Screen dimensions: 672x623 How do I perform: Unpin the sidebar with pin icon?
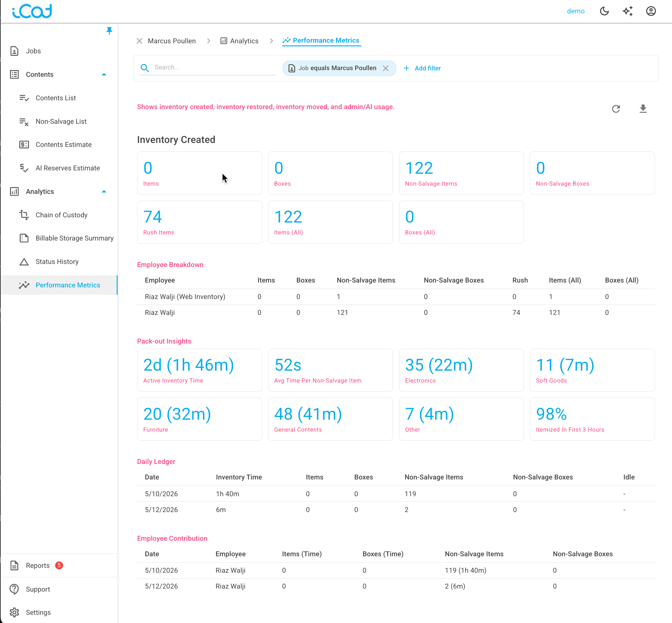[x=109, y=31]
